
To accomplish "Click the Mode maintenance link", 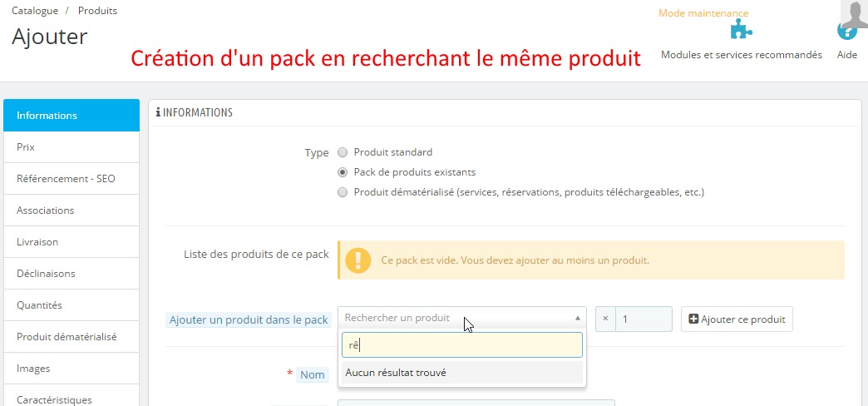I will pyautogui.click(x=703, y=12).
